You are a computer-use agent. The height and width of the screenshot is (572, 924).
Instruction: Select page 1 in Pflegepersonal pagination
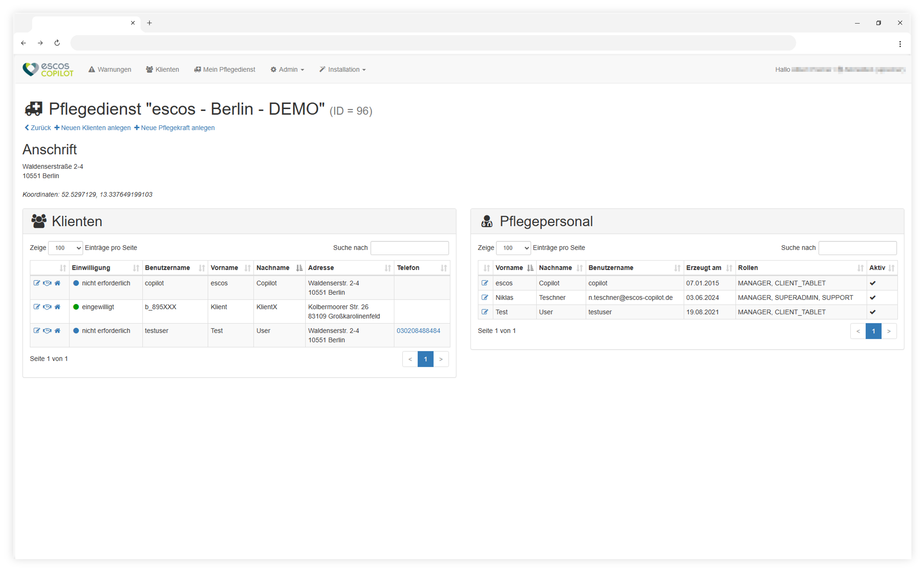pyautogui.click(x=874, y=331)
